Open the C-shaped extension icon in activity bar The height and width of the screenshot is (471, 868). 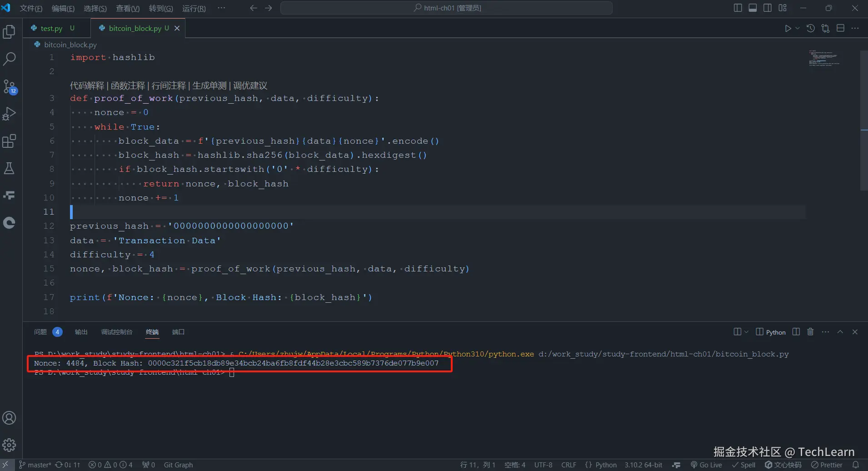10,223
